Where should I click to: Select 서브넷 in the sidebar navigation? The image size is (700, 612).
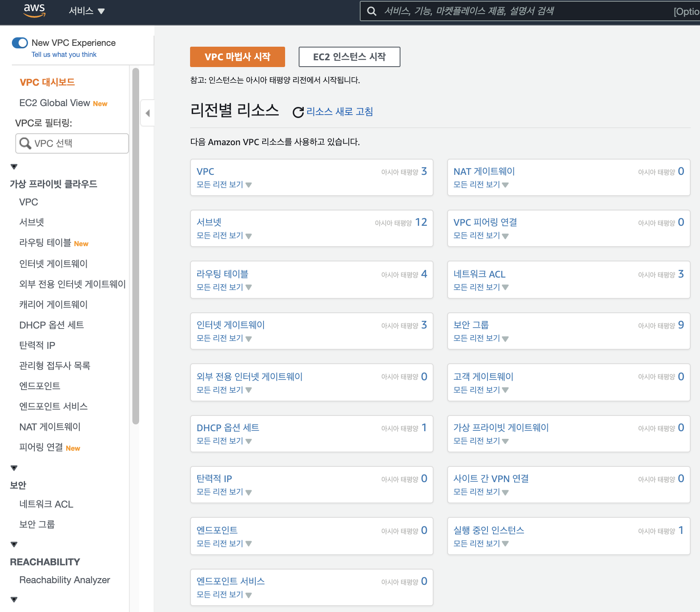pyautogui.click(x=32, y=222)
